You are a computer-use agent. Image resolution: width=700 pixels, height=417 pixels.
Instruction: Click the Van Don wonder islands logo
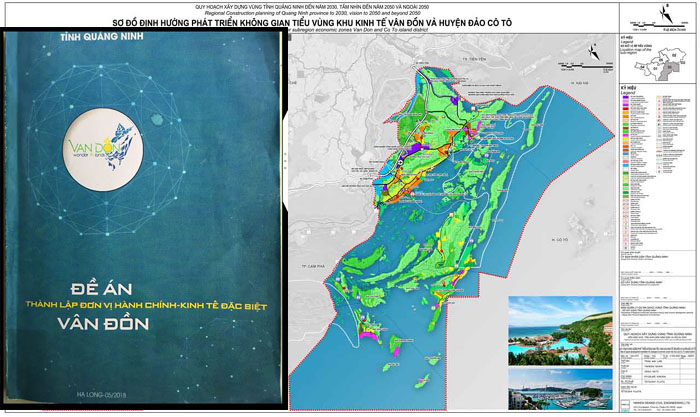point(103,149)
